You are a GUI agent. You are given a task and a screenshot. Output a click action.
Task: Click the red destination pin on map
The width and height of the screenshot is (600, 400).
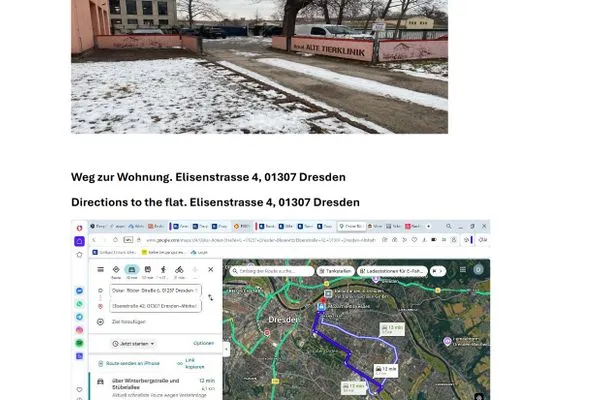click(x=323, y=301)
